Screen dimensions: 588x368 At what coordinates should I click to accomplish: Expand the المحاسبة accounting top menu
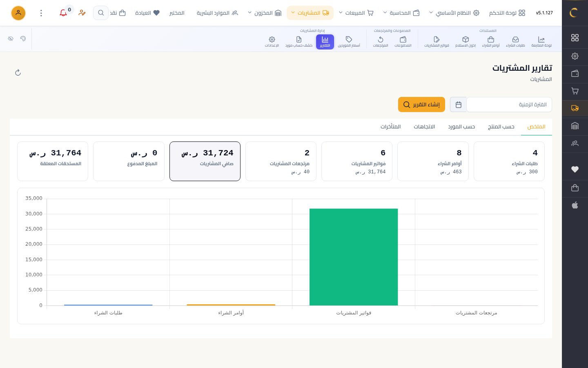pos(402,13)
